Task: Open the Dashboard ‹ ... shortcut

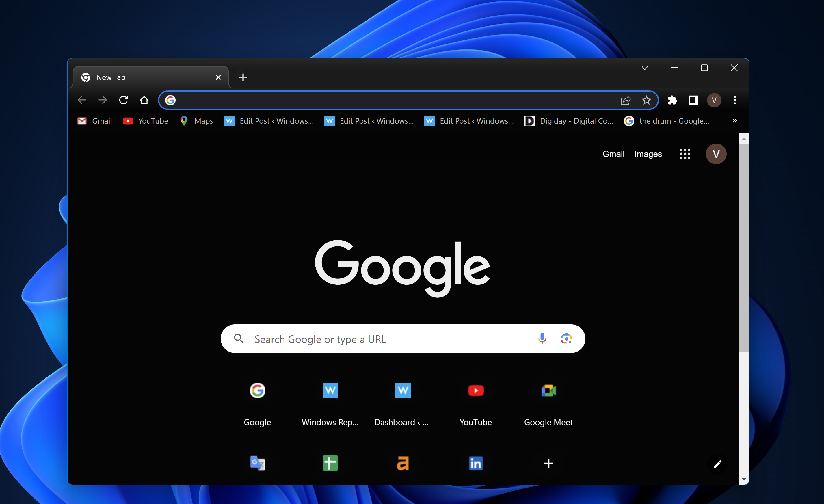Action: click(403, 404)
